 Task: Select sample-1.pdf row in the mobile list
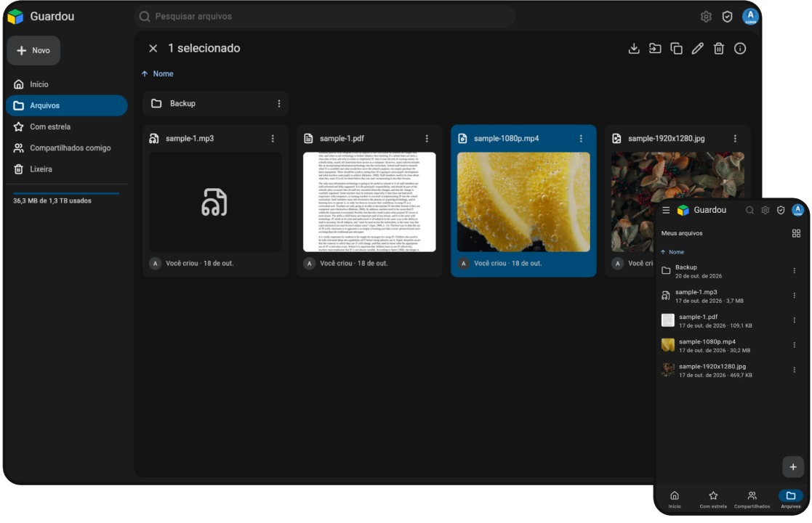[x=732, y=321]
